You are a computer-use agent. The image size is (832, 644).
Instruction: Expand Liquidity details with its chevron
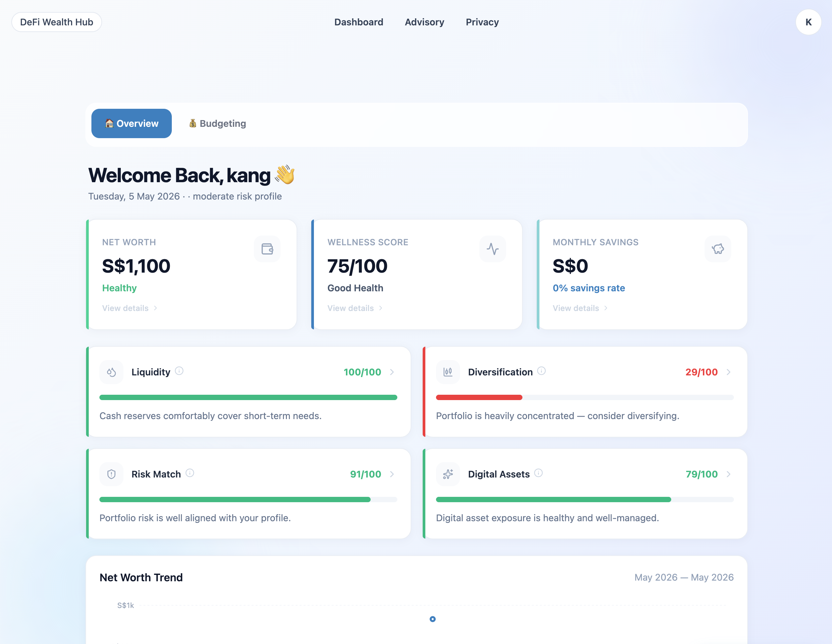392,372
